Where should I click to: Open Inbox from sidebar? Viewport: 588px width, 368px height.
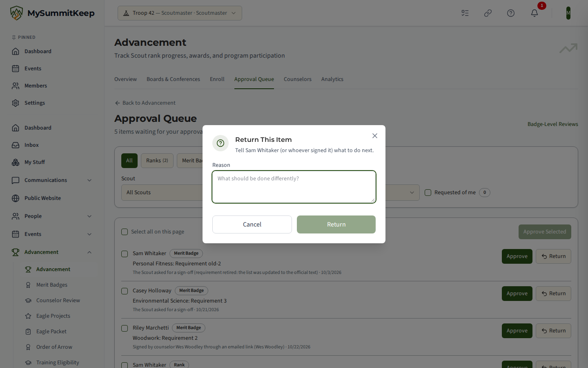coord(52,145)
